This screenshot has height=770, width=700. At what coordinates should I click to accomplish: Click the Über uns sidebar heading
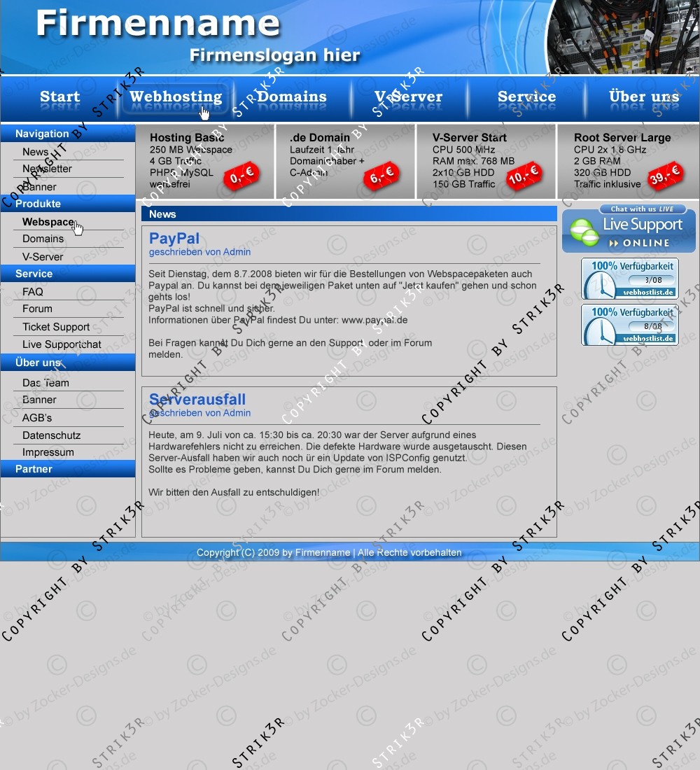pos(68,363)
